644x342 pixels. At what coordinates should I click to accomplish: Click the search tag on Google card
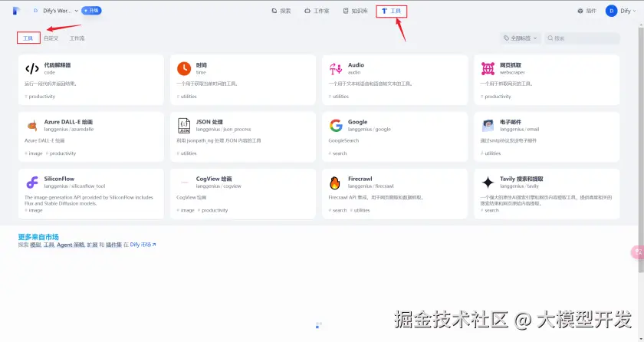[338, 153]
